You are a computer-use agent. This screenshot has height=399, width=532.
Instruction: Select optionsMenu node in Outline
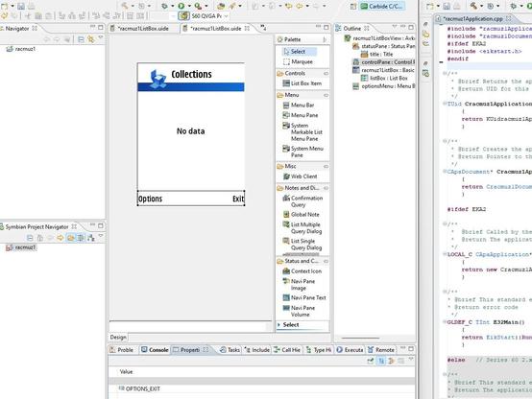coord(384,86)
